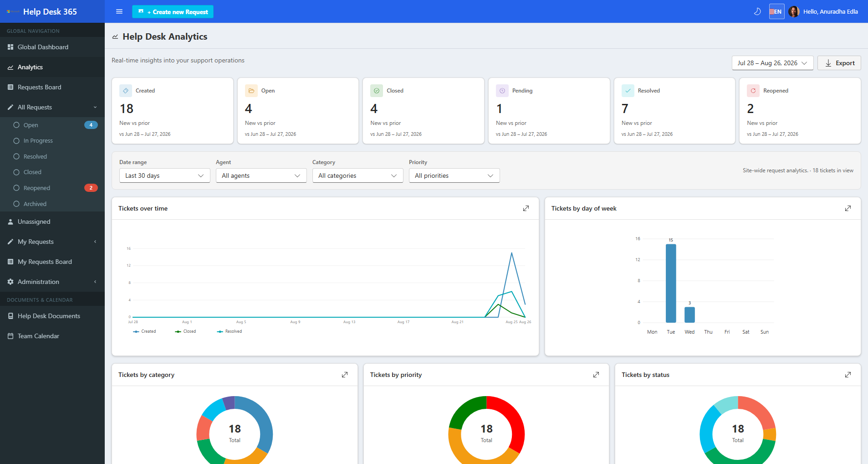The width and height of the screenshot is (868, 464).
Task: Open the All agents dropdown
Action: [261, 175]
